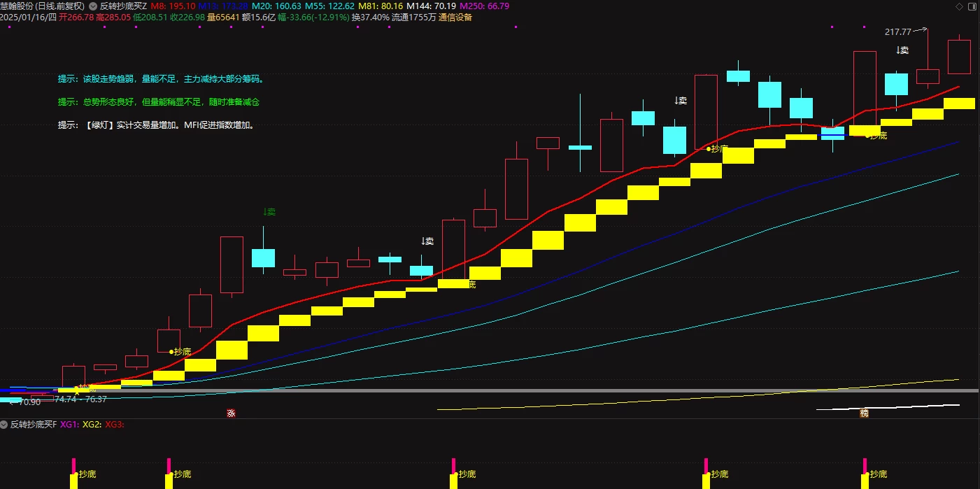Click the XG1: label in the sub-chart
980x489 pixels.
69,424
